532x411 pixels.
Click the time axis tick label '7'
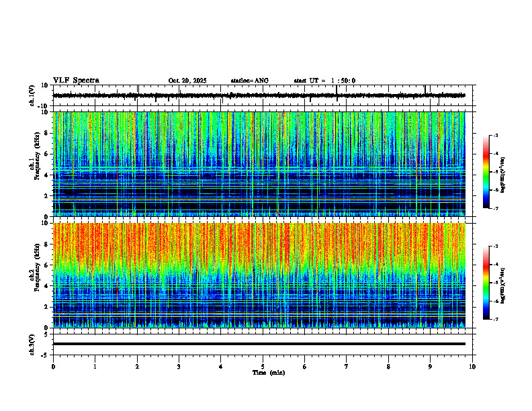click(347, 367)
